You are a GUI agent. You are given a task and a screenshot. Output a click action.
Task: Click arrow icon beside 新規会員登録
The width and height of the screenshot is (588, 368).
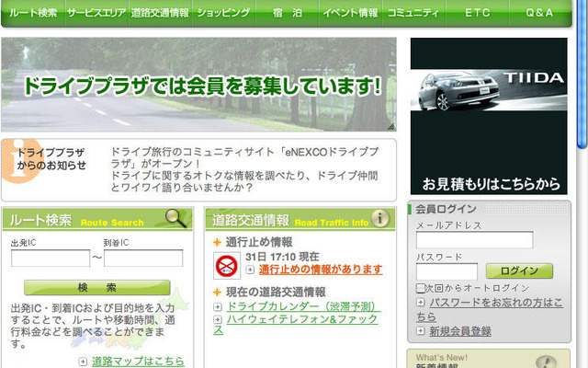[x=421, y=331]
